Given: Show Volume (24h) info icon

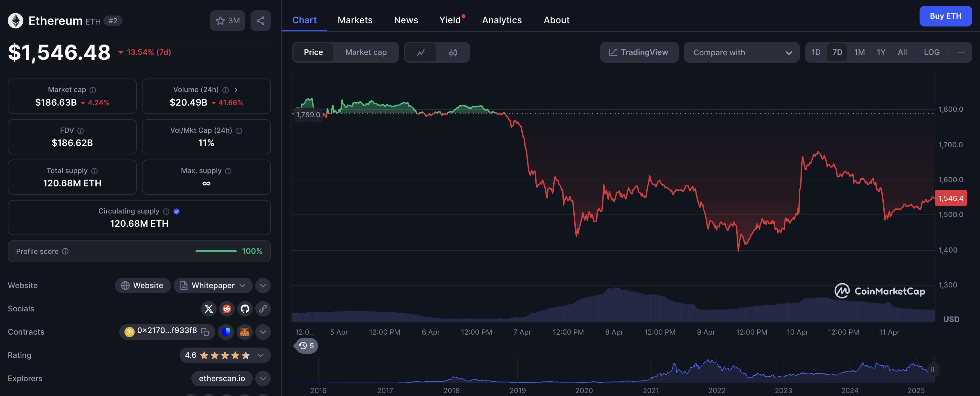Looking at the screenshot, I should tap(226, 90).
